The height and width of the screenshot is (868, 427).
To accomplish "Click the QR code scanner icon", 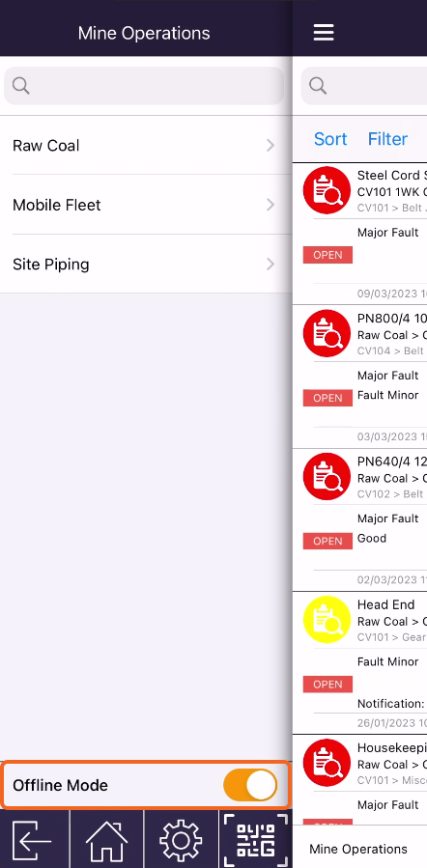I will 256,839.
